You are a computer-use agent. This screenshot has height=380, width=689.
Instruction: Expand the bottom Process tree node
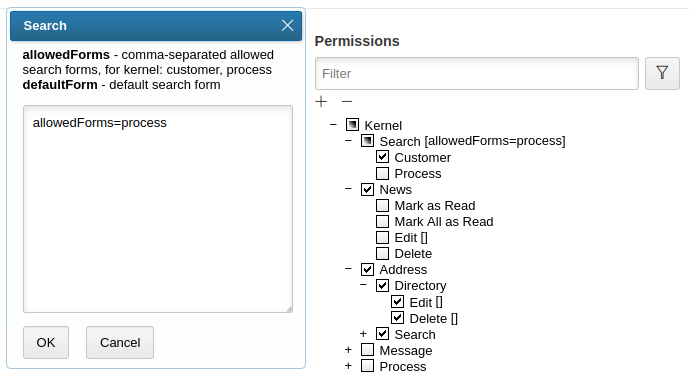point(348,366)
